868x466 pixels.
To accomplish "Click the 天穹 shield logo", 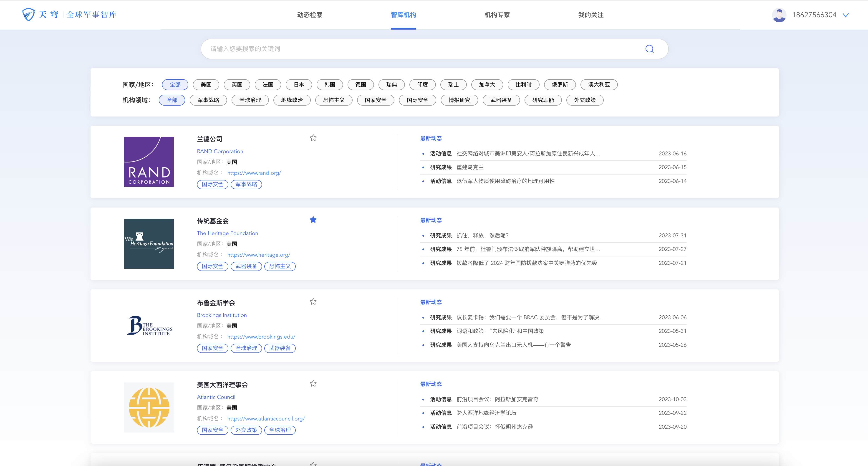I will (29, 15).
